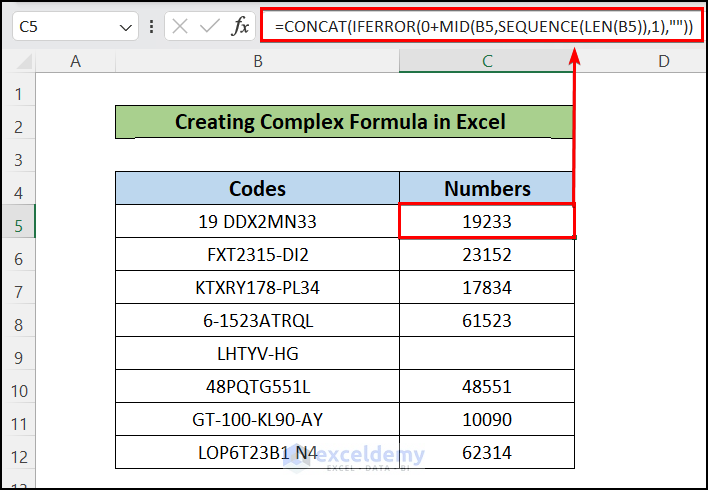
Task: Click the Name Box showing C5
Action: tap(75, 27)
